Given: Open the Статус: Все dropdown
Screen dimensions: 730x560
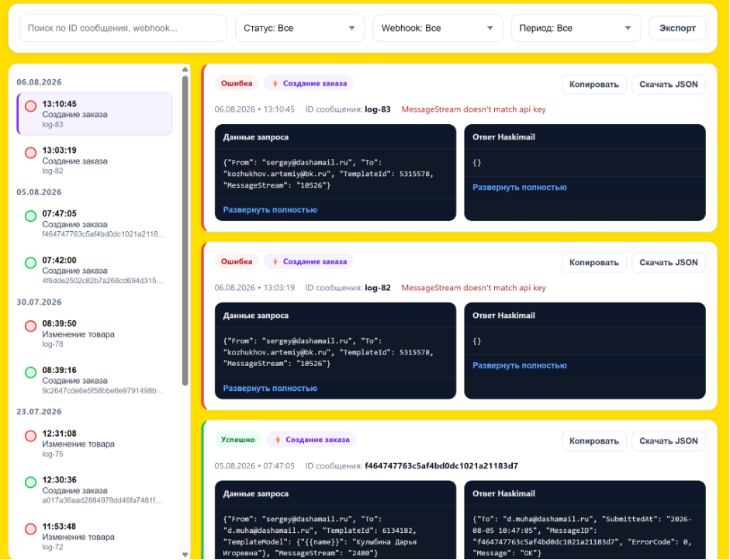Looking at the screenshot, I should click(x=299, y=29).
